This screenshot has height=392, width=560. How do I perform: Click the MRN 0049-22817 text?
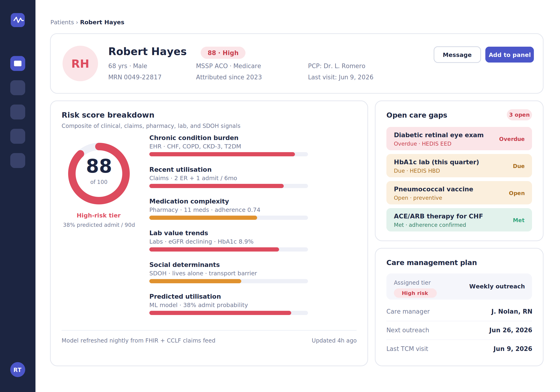(135, 77)
